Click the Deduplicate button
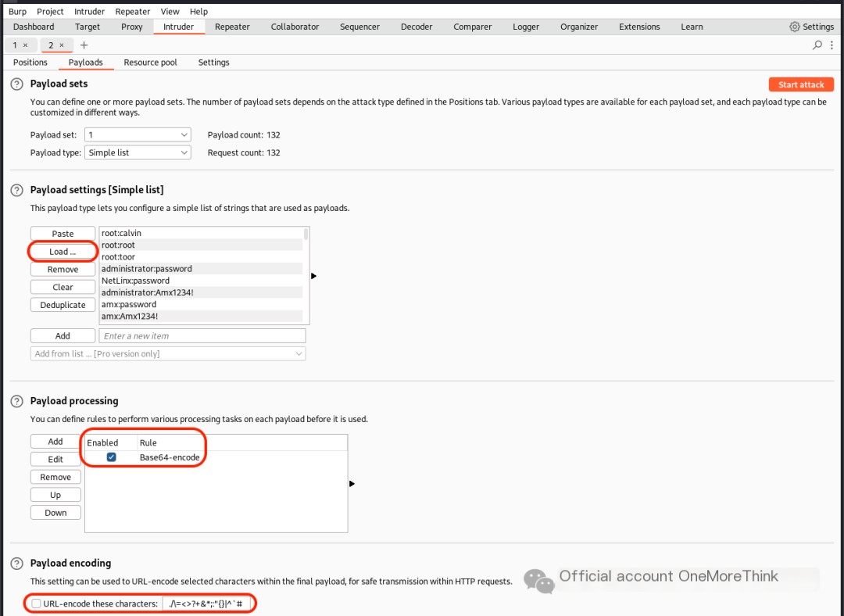This screenshot has height=616, width=844. click(63, 305)
